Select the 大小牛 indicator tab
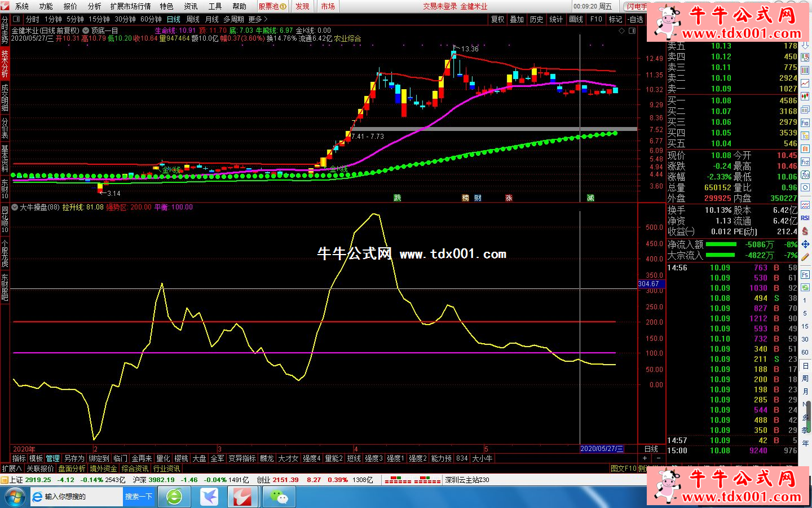Viewport: 812px width, 508px height. click(x=482, y=458)
